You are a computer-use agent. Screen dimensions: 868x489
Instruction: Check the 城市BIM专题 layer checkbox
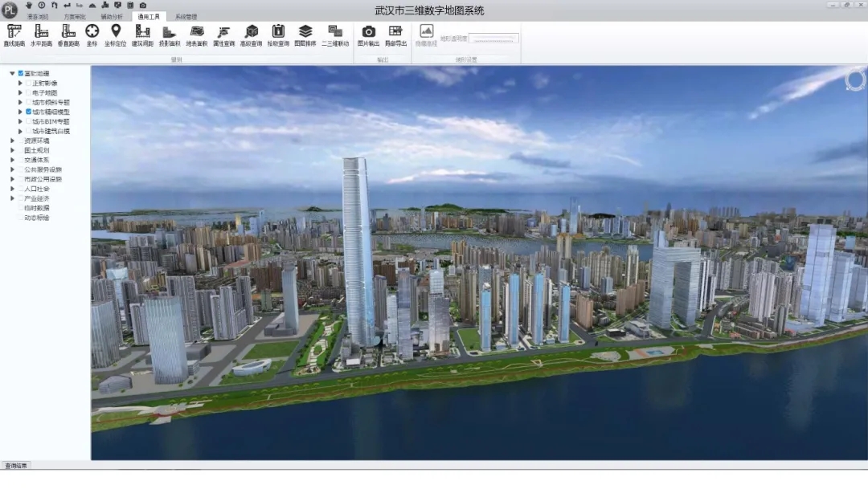29,121
